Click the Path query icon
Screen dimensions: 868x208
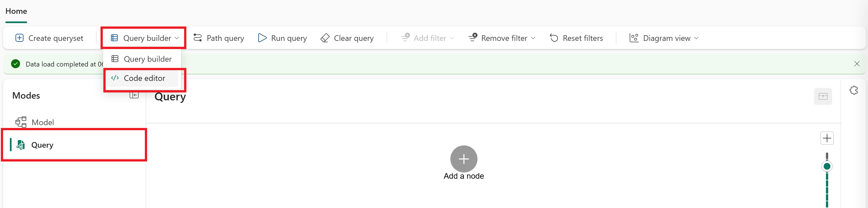[198, 38]
